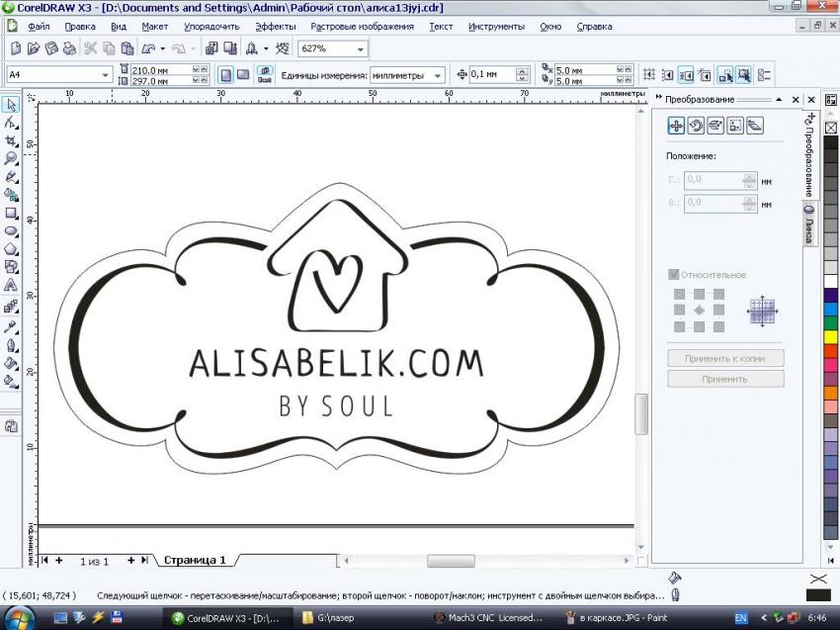This screenshot has width=840, height=630.
Task: Select the Text tool
Action: [x=11, y=286]
